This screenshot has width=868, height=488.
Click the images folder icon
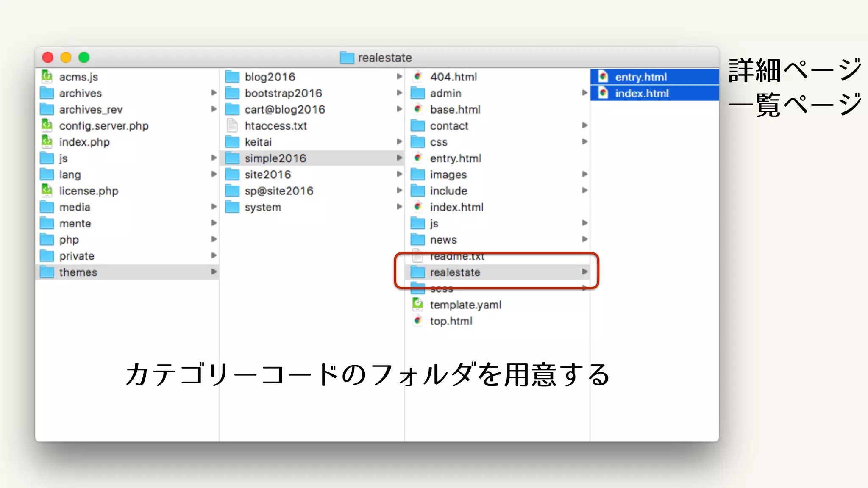click(418, 174)
